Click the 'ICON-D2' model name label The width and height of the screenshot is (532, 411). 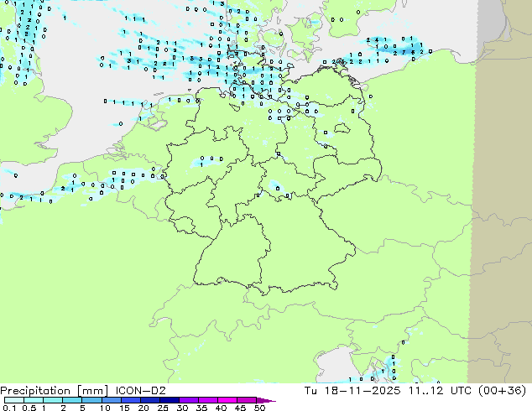tap(140, 391)
